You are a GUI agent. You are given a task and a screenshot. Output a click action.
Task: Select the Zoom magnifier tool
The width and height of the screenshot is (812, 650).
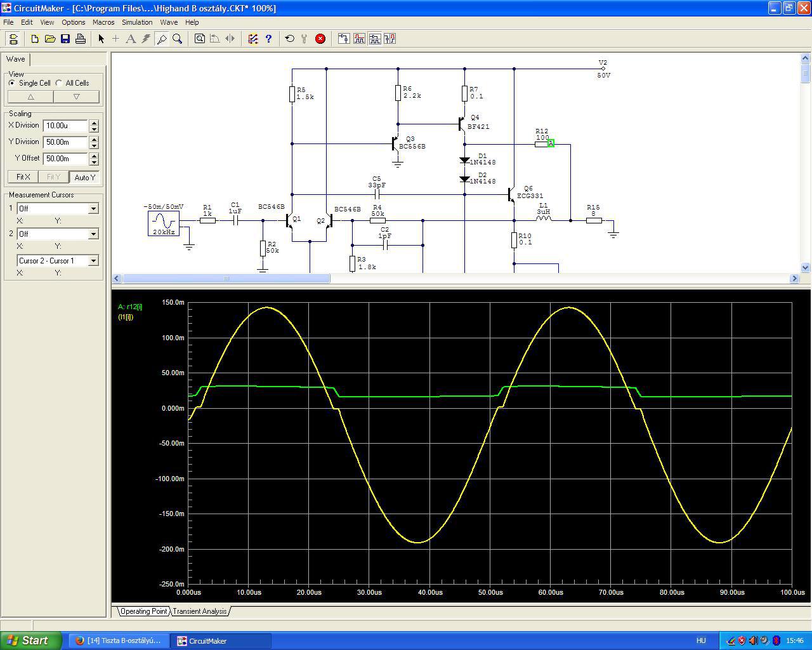click(178, 39)
